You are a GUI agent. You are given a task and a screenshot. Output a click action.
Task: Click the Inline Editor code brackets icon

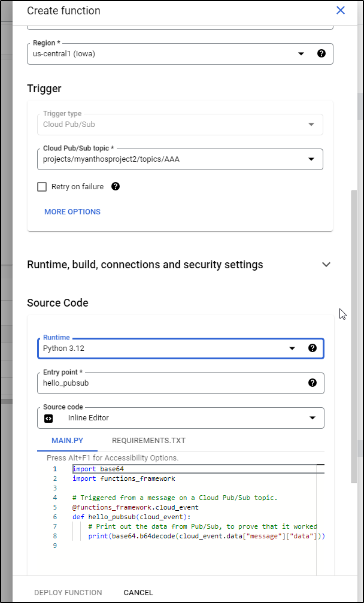pos(48,418)
